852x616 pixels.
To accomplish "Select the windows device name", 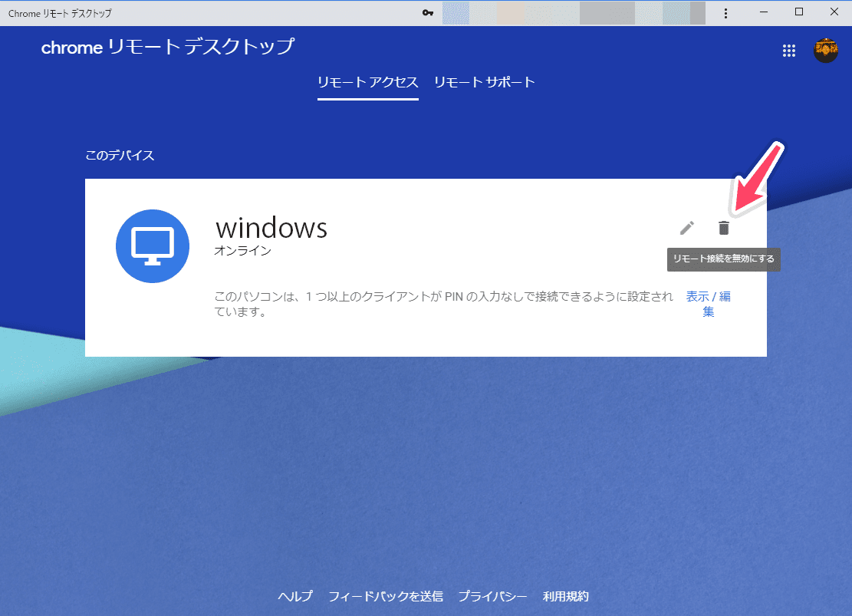I will [x=271, y=227].
